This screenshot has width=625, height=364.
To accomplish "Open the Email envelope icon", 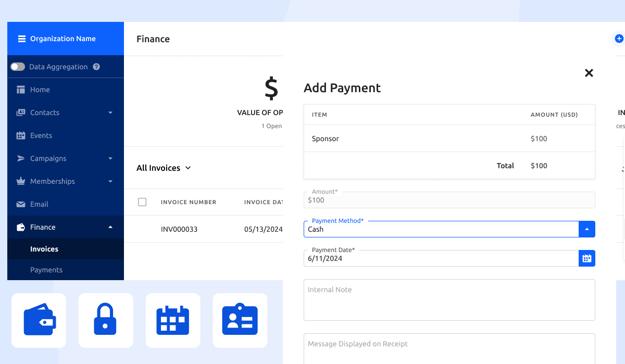I will (x=22, y=204).
